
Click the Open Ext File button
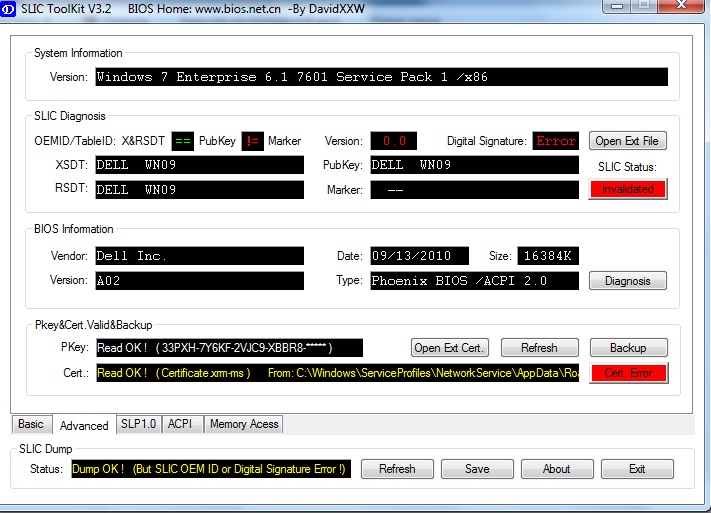628,141
